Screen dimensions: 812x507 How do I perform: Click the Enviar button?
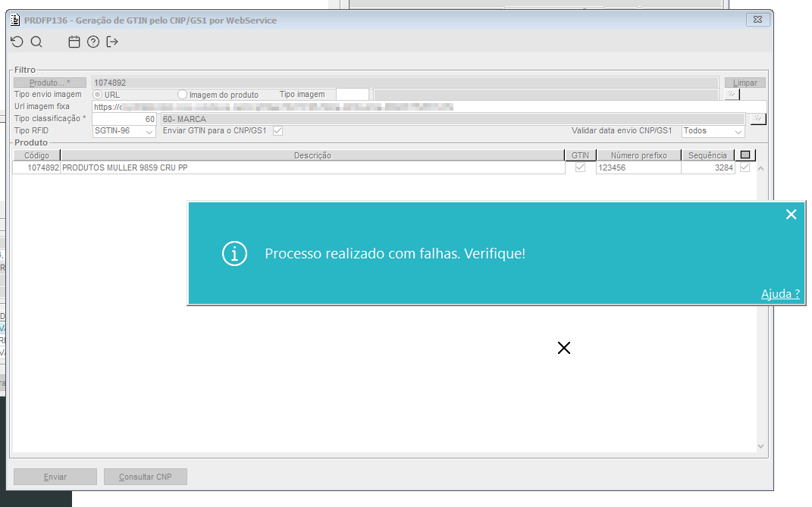pyautogui.click(x=55, y=477)
